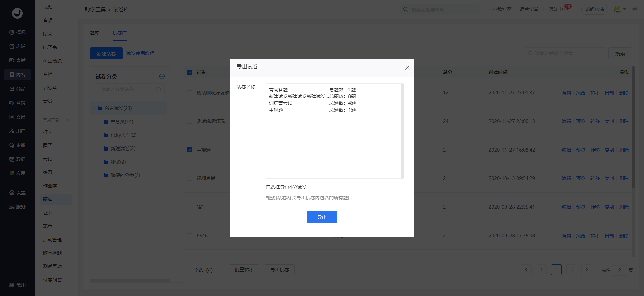Collapse the 互动工具 section chevron

click(x=67, y=120)
